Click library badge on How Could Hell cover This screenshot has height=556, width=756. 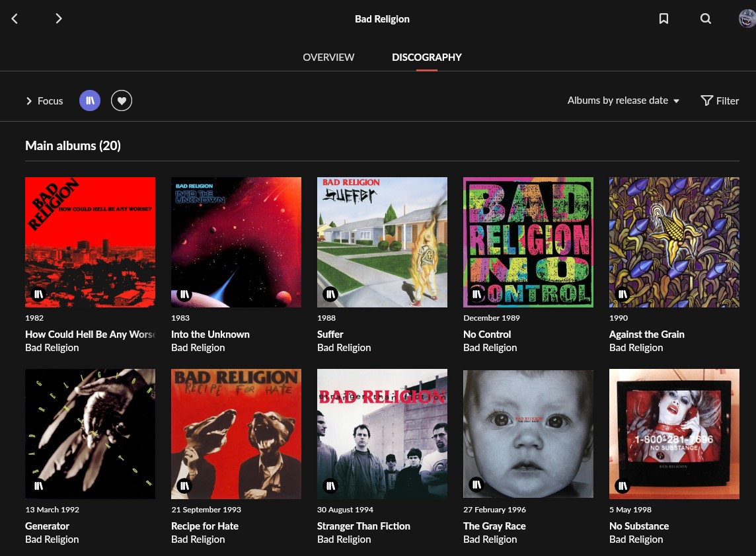[38, 294]
